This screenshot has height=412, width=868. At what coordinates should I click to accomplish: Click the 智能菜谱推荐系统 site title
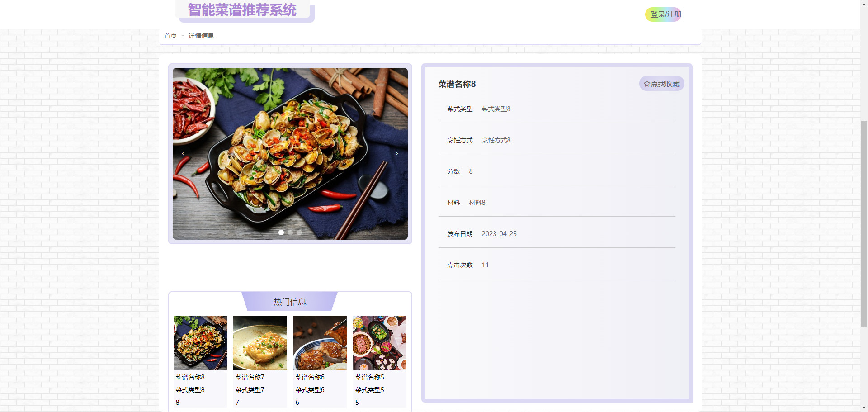(242, 10)
